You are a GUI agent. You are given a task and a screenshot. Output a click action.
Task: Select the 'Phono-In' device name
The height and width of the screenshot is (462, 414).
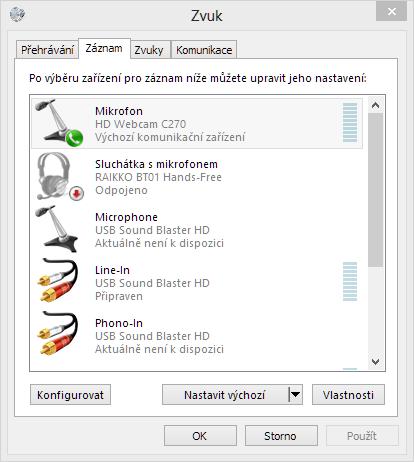(119, 323)
